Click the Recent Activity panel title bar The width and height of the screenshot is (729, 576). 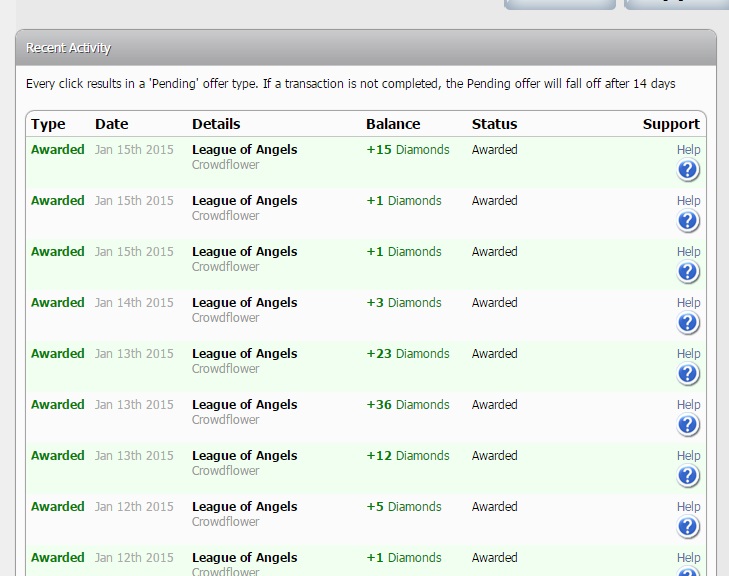click(365, 48)
